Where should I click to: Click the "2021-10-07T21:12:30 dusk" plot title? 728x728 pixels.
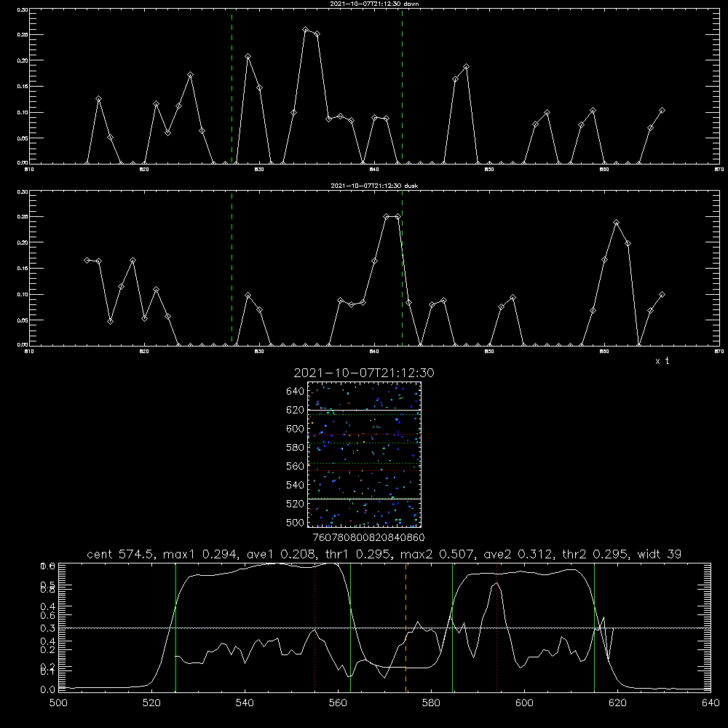(x=374, y=186)
